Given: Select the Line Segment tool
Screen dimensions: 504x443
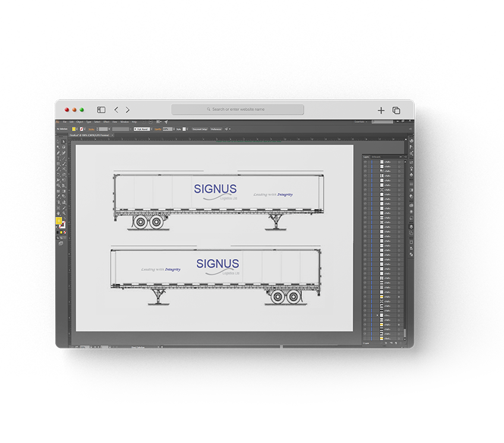Looking at the screenshot, I should point(64,159).
